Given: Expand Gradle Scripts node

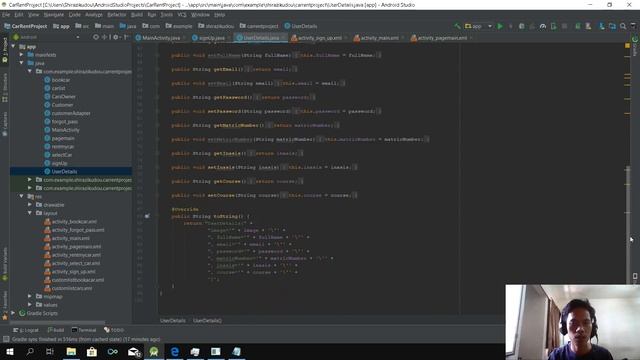Looking at the screenshot, I should (13, 313).
